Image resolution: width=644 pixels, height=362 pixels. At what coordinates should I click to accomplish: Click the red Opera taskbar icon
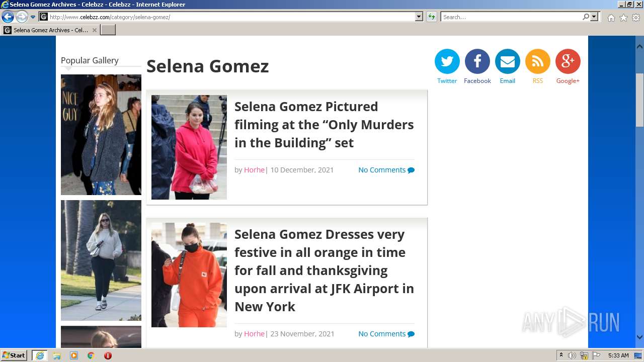(108, 355)
